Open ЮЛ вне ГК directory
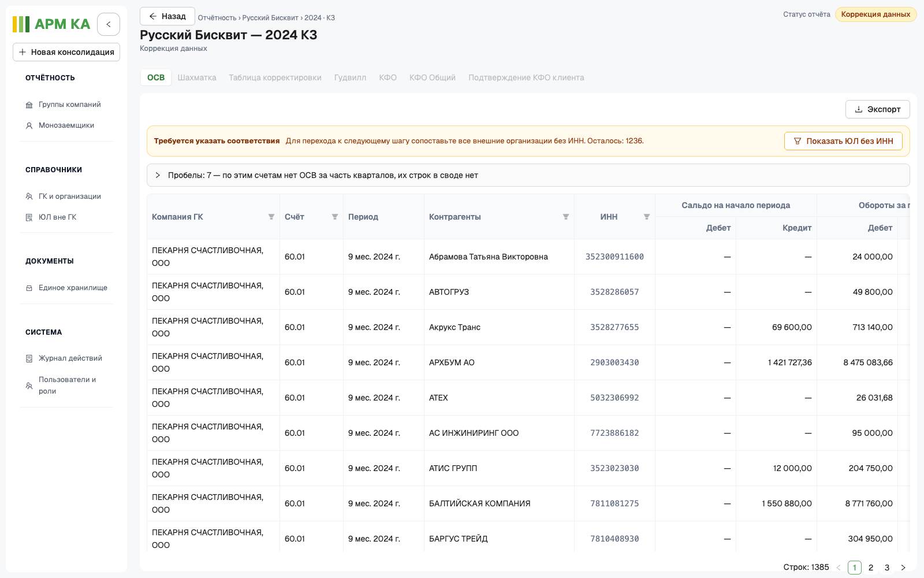This screenshot has width=924, height=578. coord(57,217)
